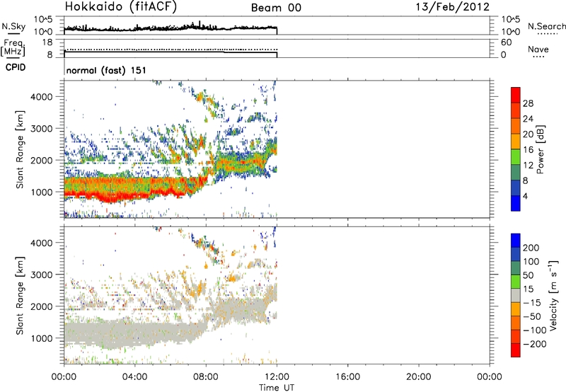Click the "Freq. [MHz]" axis label

tap(13, 47)
